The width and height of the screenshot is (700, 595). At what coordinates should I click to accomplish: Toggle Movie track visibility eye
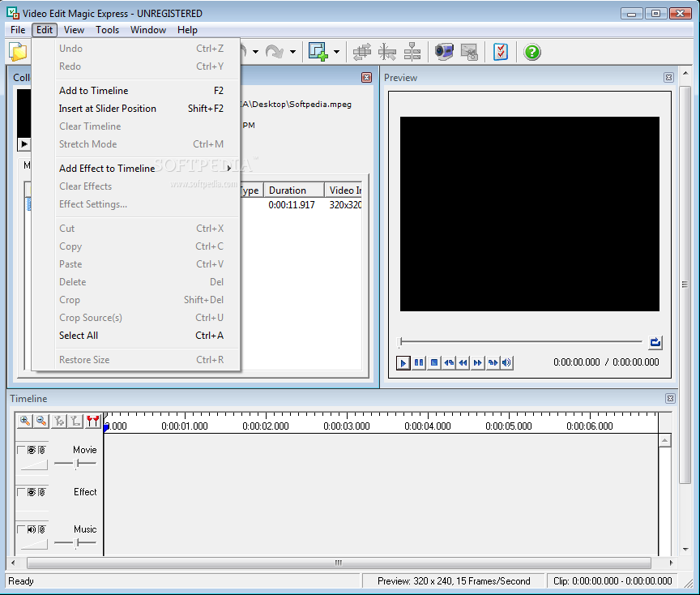pyautogui.click(x=32, y=450)
